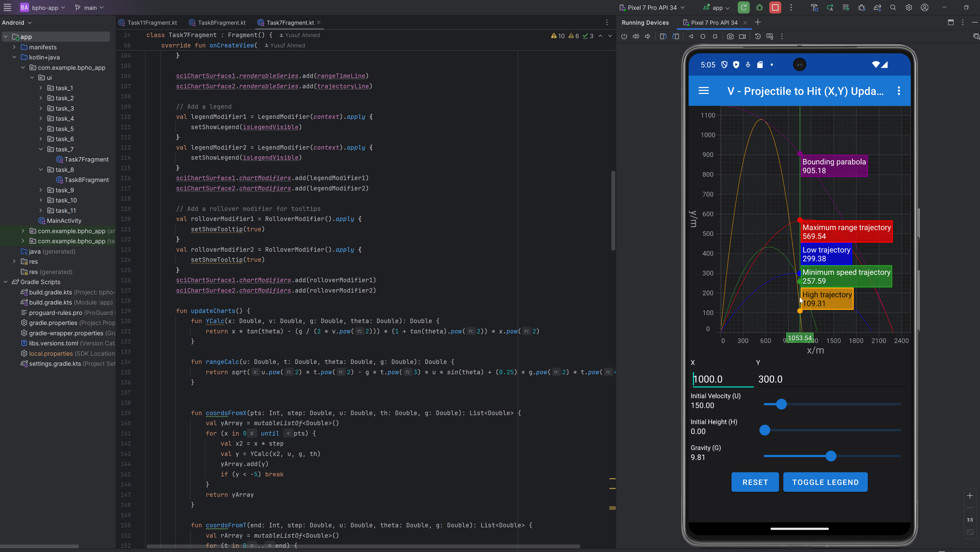
Task: Switch to Task11Fragment.kt tab
Action: coord(152,23)
